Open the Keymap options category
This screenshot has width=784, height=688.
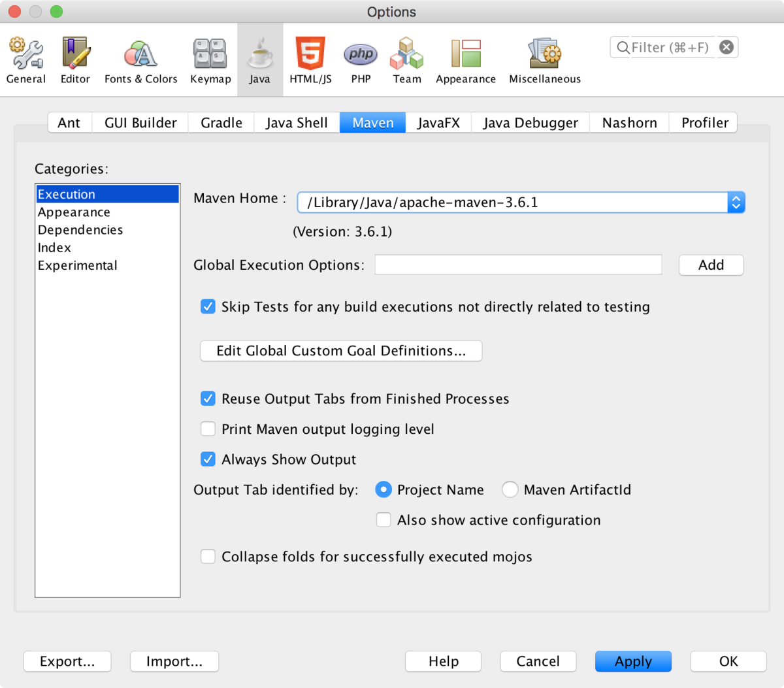210,61
